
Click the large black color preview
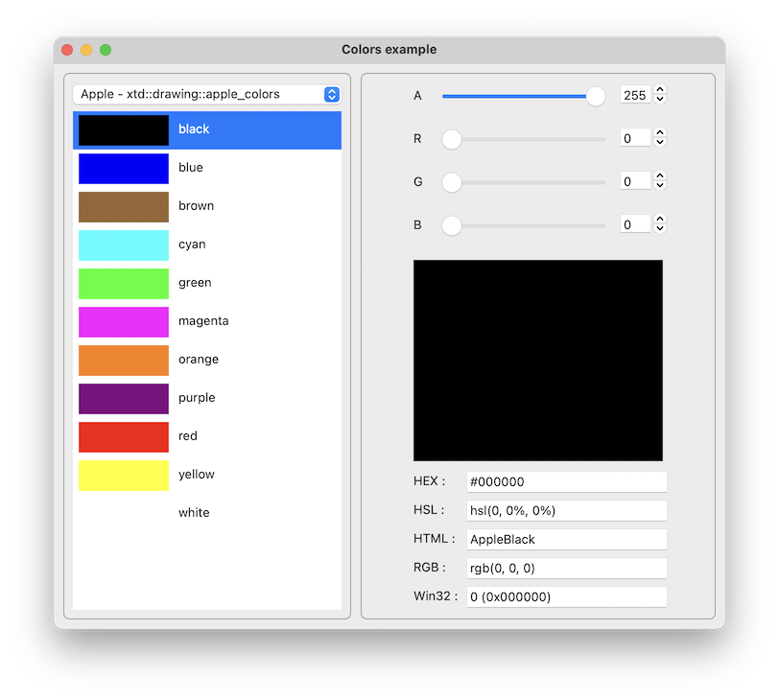tap(537, 361)
